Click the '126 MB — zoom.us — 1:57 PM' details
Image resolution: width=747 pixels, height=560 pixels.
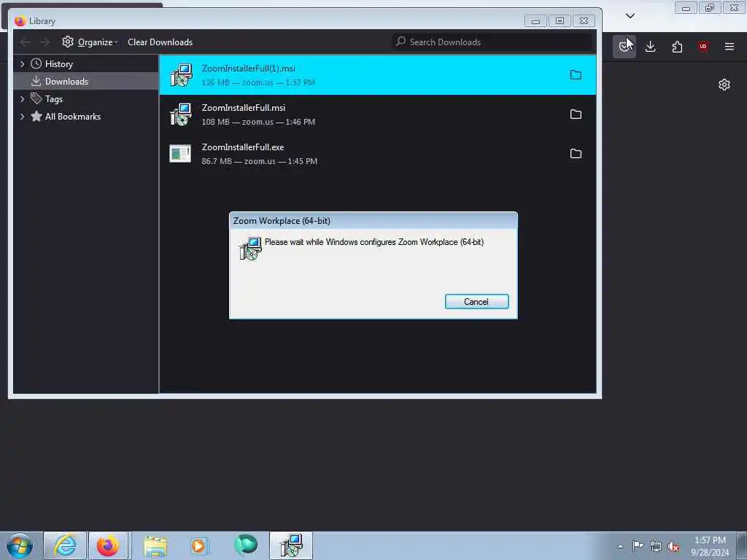click(x=258, y=82)
